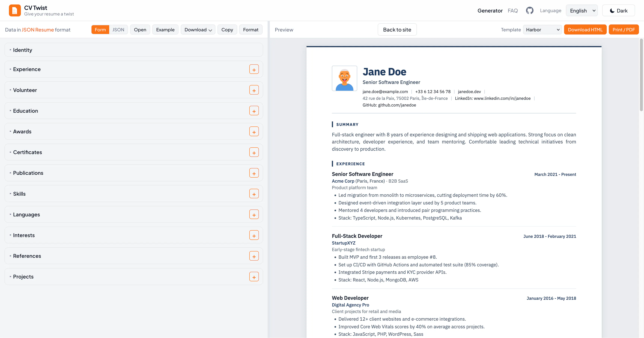Open the Harbor template dropdown
644x338 pixels.
click(542, 29)
